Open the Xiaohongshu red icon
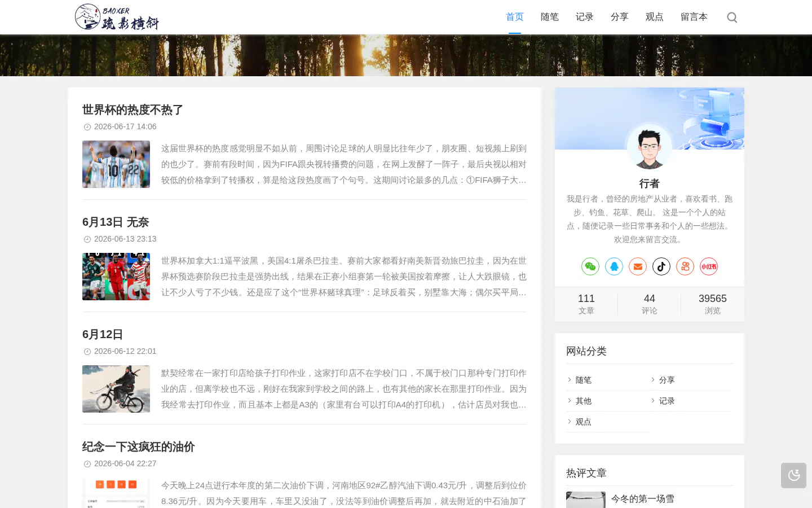The width and height of the screenshot is (812, 508). 709,266
